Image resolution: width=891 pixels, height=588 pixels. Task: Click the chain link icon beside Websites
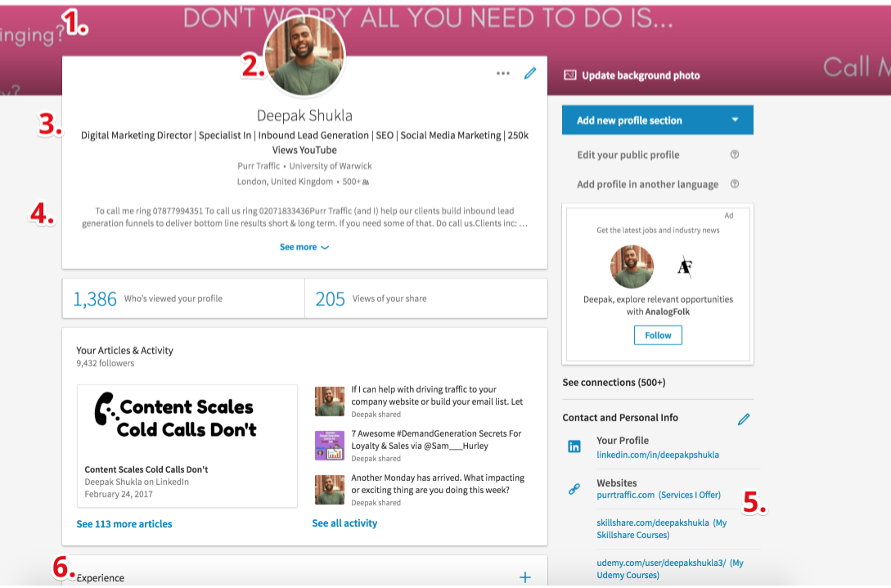(x=573, y=489)
